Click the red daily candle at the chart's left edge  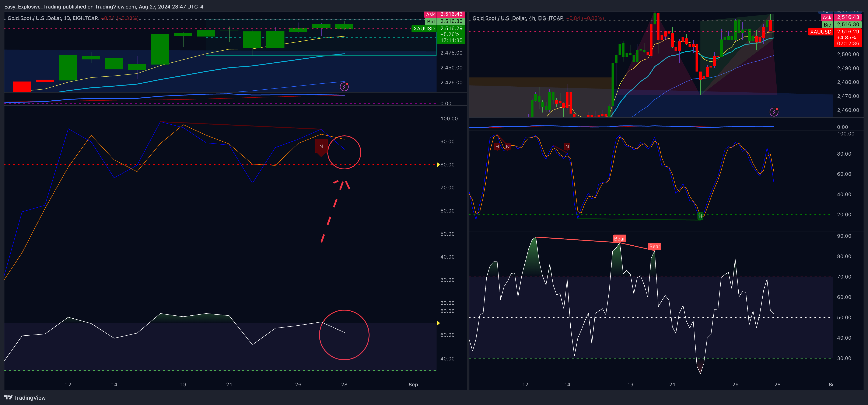(22, 87)
